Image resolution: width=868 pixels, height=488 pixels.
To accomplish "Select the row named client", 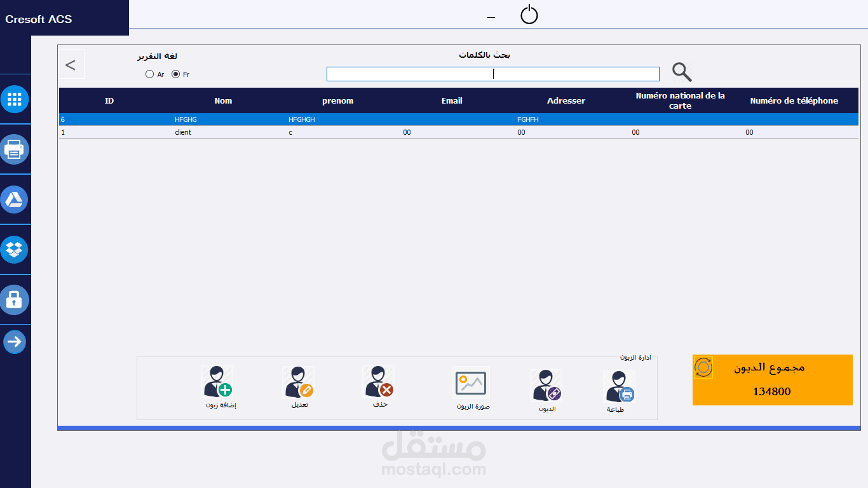I will pos(459,132).
